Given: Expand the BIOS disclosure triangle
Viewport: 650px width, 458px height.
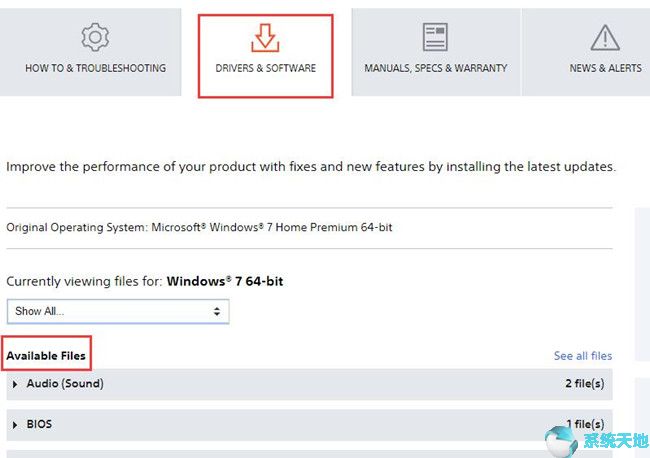Looking at the screenshot, I should click(15, 425).
